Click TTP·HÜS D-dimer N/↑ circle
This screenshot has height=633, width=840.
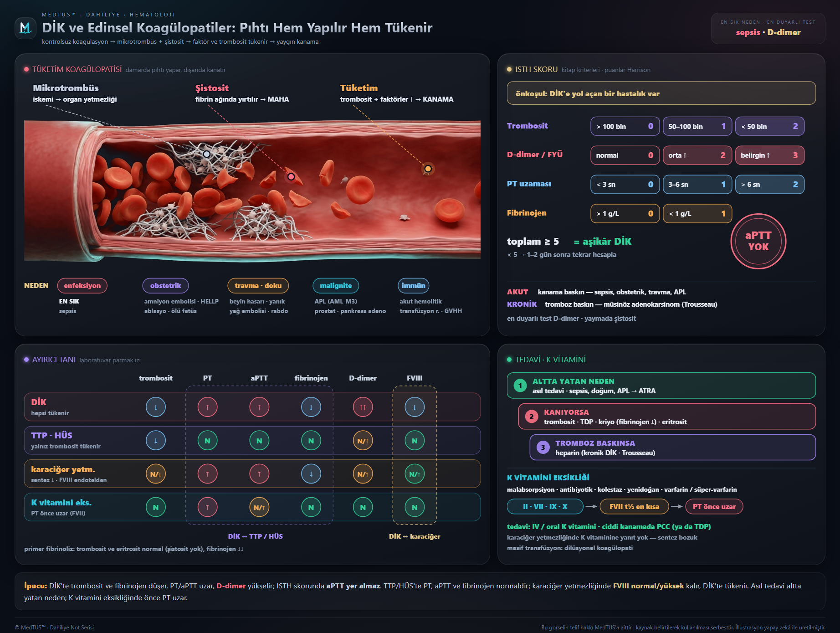[x=363, y=441]
